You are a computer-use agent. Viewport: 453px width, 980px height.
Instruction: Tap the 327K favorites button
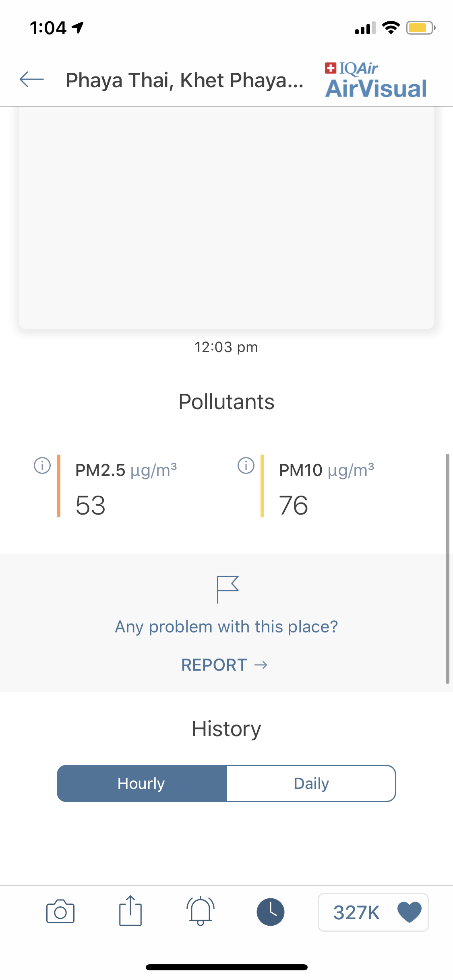click(373, 912)
